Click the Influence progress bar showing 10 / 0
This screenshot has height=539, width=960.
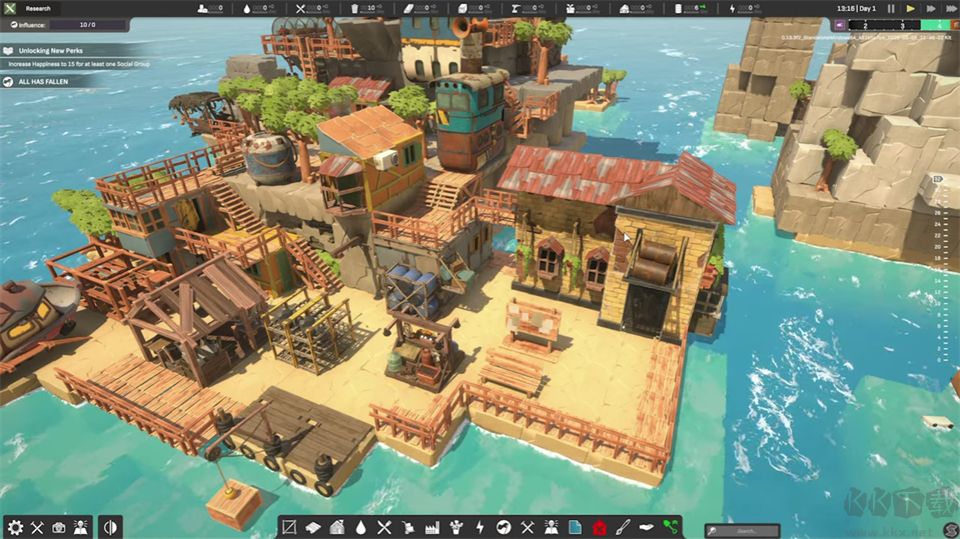click(x=88, y=24)
